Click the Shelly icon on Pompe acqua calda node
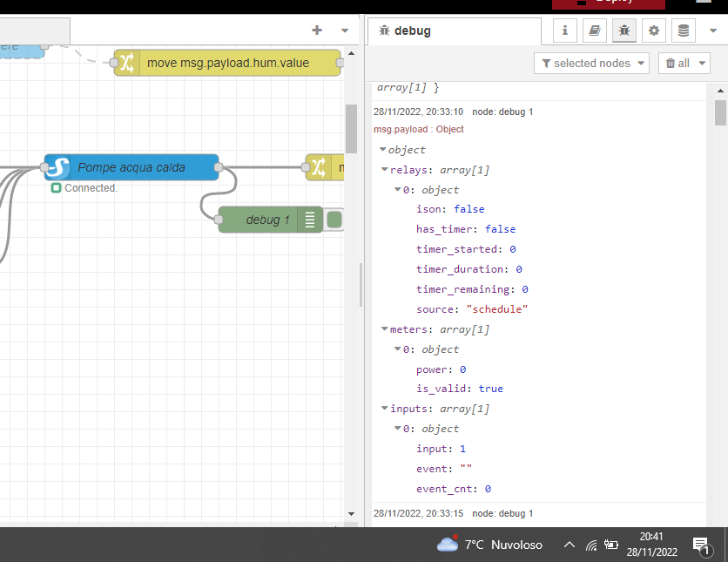The width and height of the screenshot is (728, 562). coord(57,167)
